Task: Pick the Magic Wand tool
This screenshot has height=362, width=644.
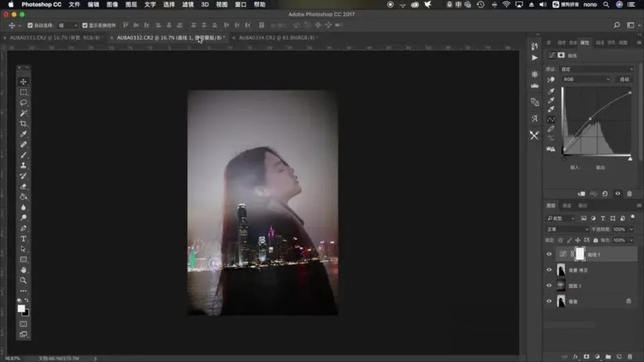Action: point(23,113)
